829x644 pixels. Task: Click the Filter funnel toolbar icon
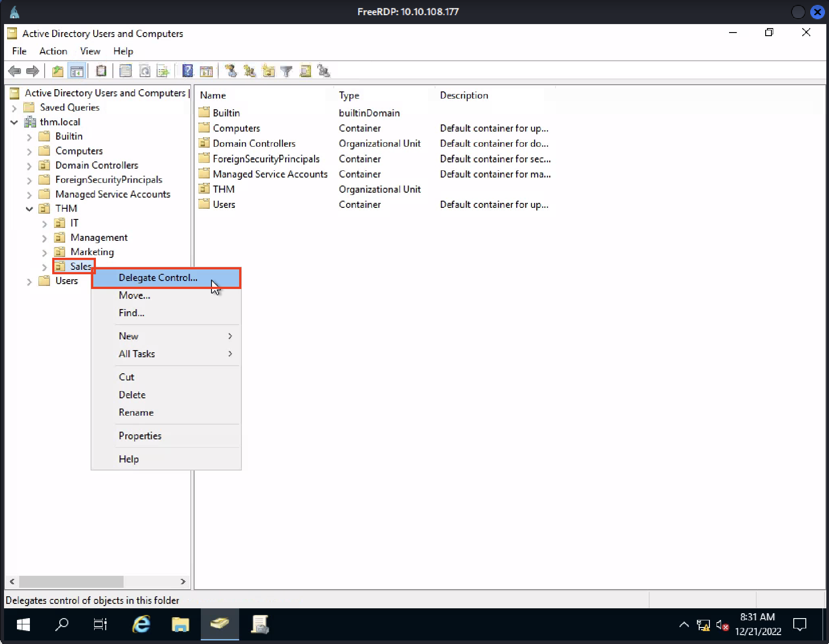pos(286,71)
